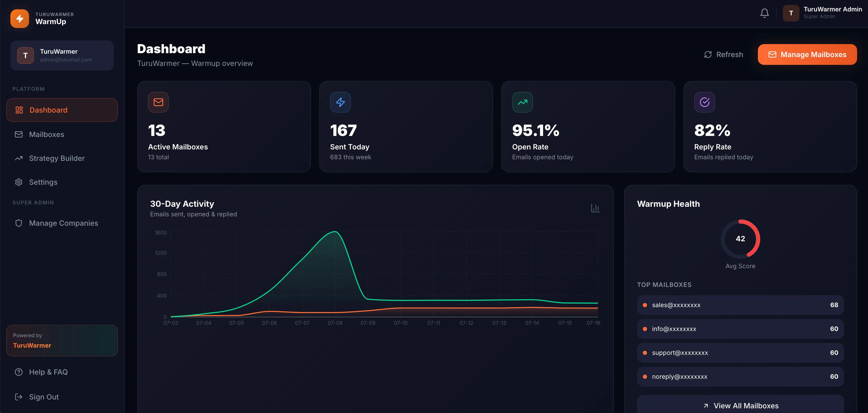Click the 07-03 date label on chart
The width and height of the screenshot is (868, 413).
coord(171,323)
